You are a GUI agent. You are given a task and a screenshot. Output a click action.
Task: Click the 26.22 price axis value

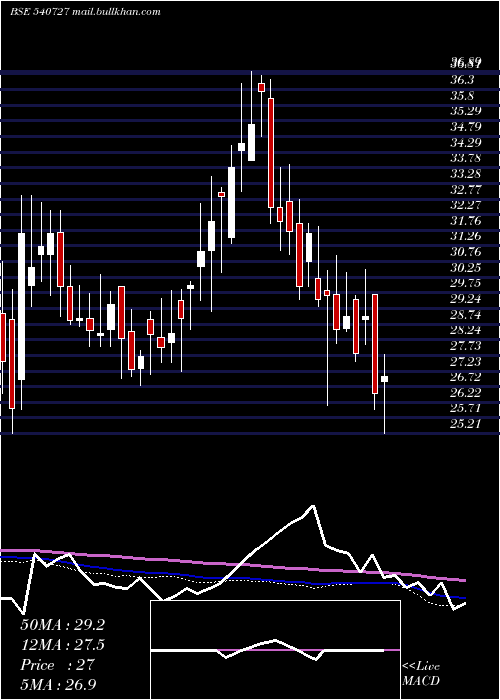(x=466, y=392)
